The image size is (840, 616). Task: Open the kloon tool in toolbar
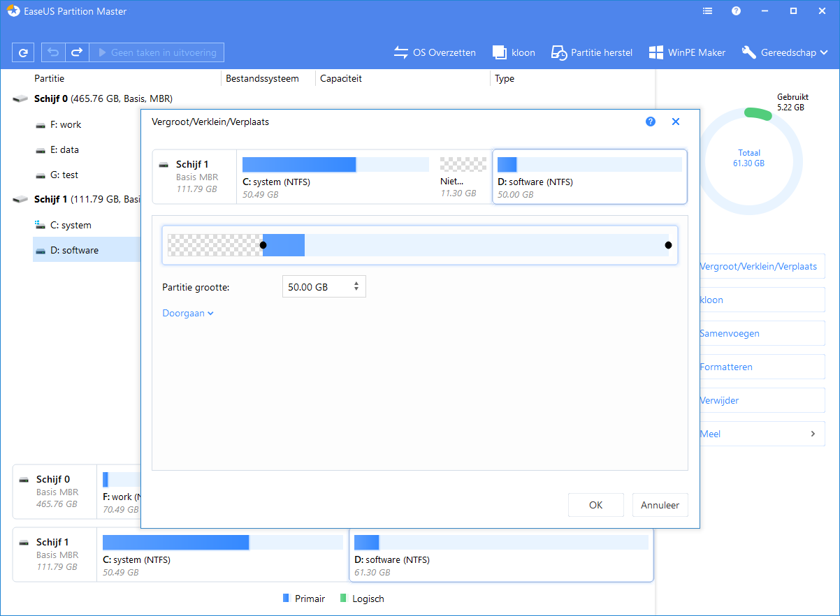[514, 52]
